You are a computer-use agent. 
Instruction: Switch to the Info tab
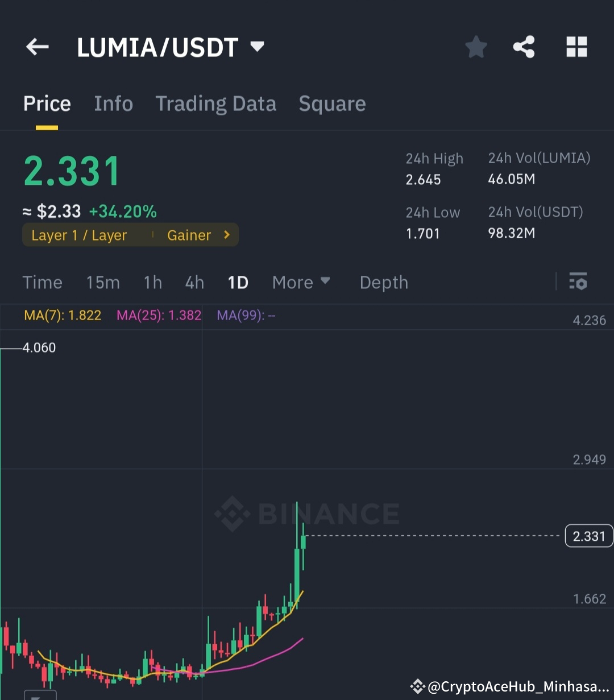tap(114, 103)
